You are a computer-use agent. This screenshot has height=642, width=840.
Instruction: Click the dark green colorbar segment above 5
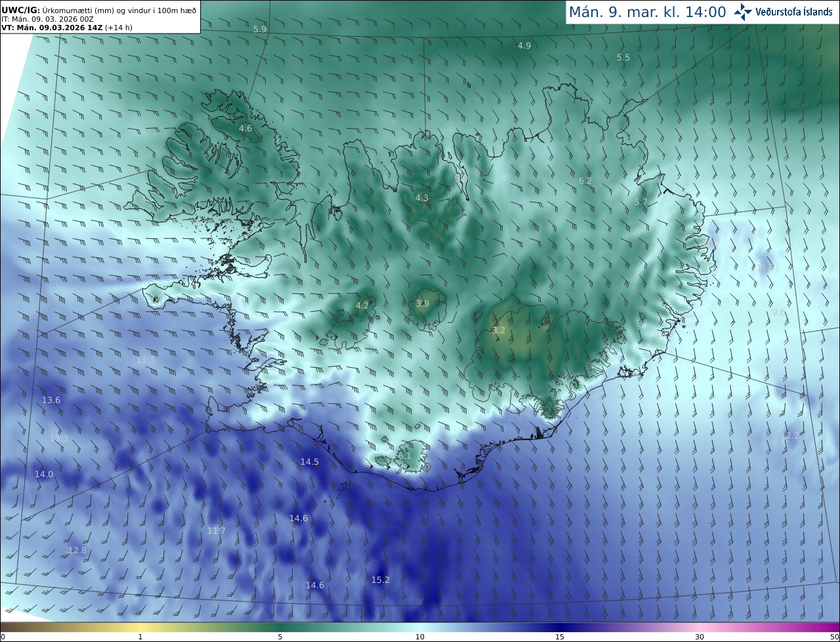[280, 627]
